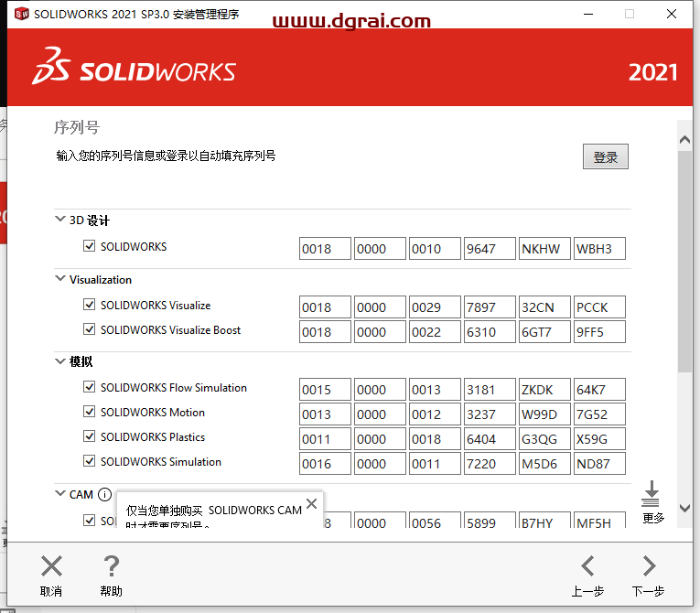This screenshot has width=700, height=613.
Task: Proceed to next step with the forward arrow
Action: pos(649,566)
